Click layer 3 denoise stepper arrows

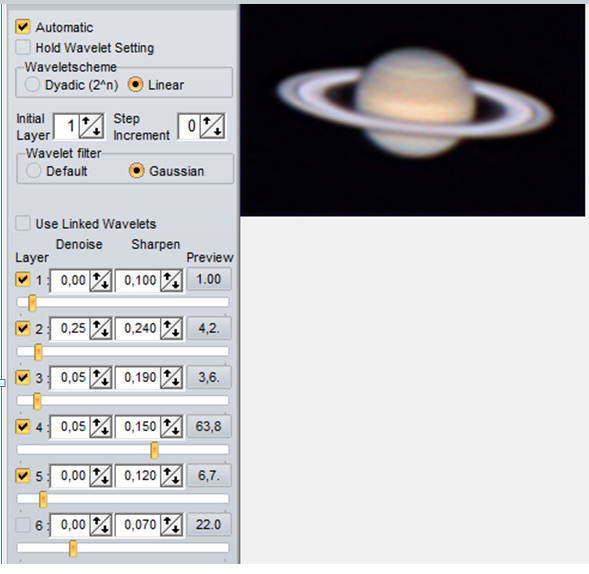[100, 378]
